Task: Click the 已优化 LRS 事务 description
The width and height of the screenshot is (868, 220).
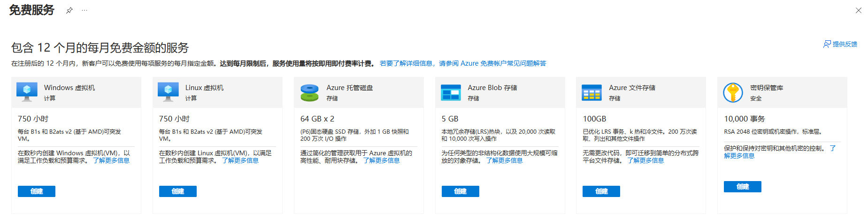Action: (x=640, y=135)
